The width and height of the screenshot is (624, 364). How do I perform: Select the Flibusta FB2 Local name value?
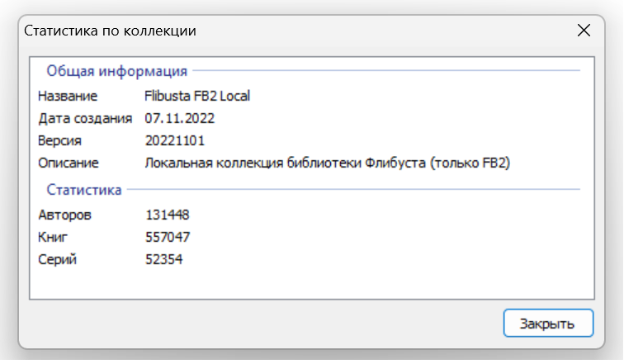[196, 96]
